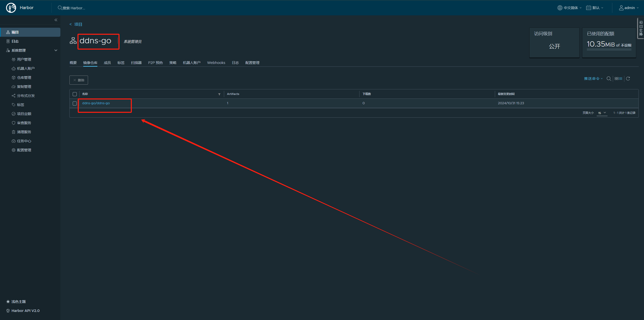This screenshot has height=320, width=644.
Task: Switch to the 成员 tab
Action: [x=107, y=63]
